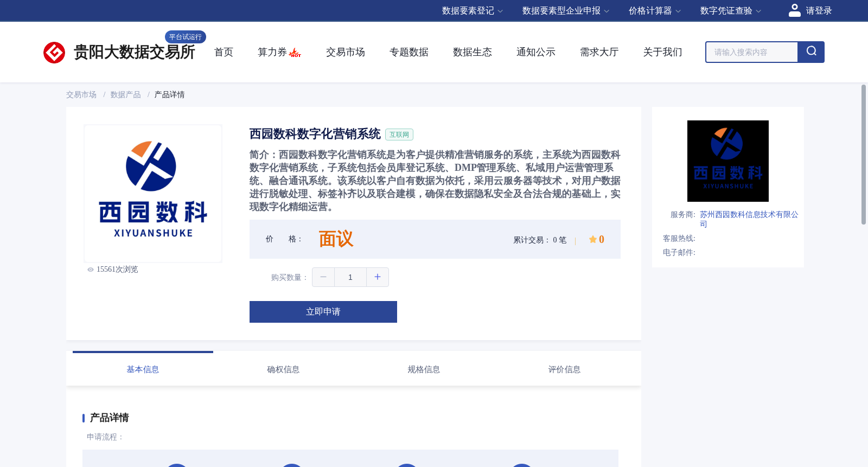Increase purchase quantity with plus button
Screen dimensions: 868x467
(378, 277)
